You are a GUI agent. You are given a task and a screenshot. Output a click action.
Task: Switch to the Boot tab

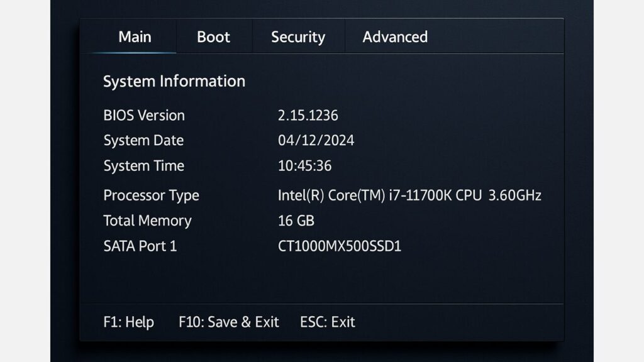point(213,36)
